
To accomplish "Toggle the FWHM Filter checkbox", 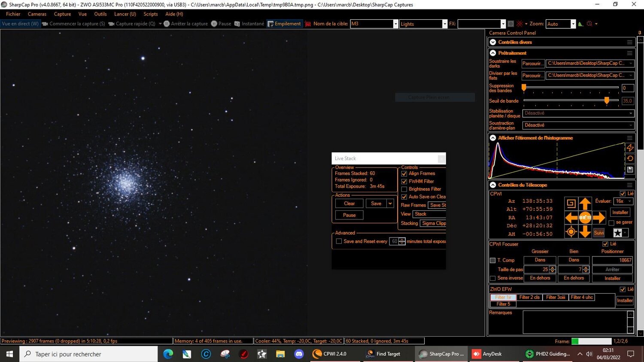I will click(x=404, y=181).
